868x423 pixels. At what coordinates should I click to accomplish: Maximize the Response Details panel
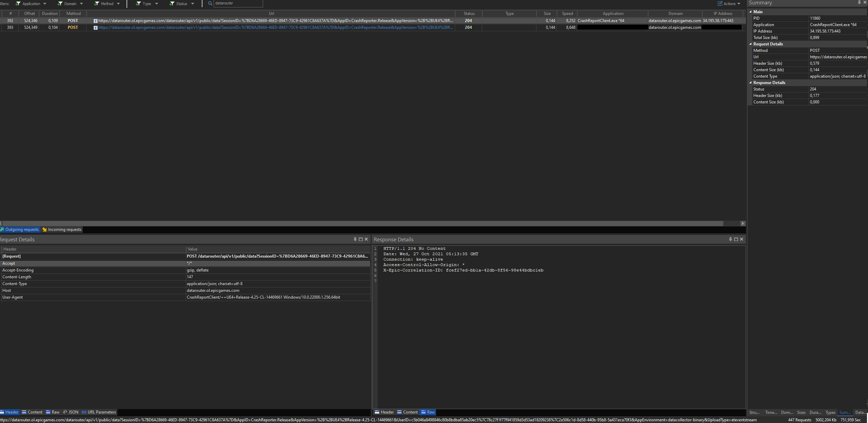pyautogui.click(x=736, y=239)
